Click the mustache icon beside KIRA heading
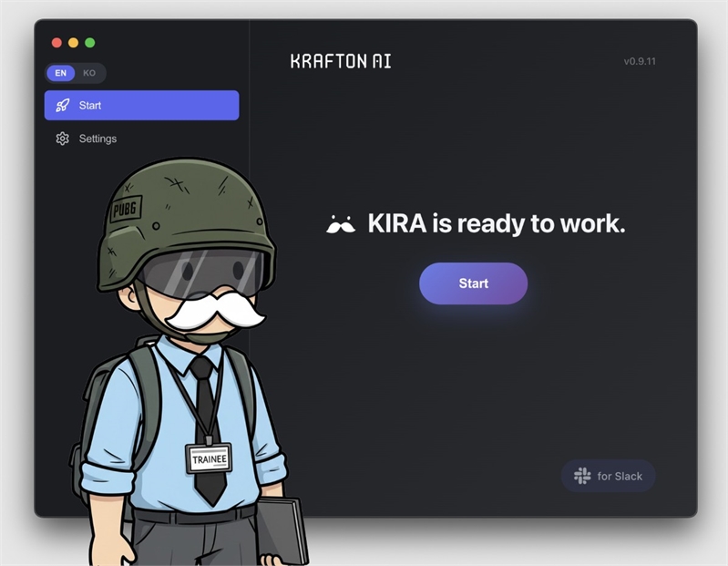 pyautogui.click(x=341, y=224)
